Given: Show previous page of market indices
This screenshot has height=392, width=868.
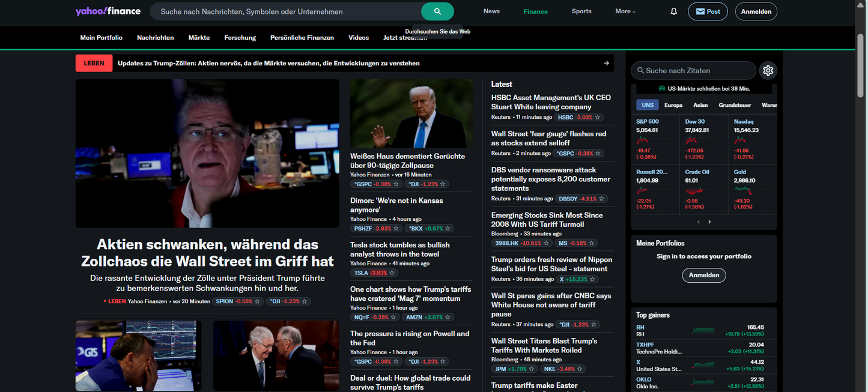Looking at the screenshot, I should pyautogui.click(x=698, y=222).
